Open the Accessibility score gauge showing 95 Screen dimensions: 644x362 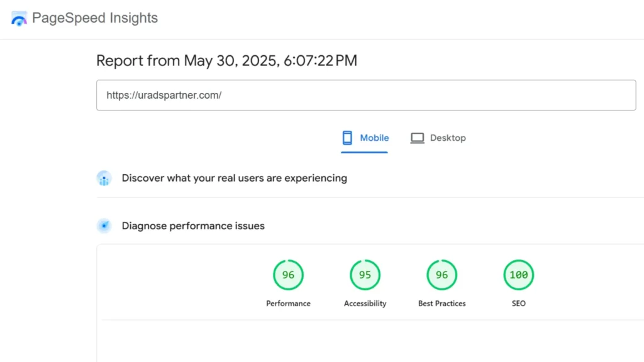(x=365, y=275)
